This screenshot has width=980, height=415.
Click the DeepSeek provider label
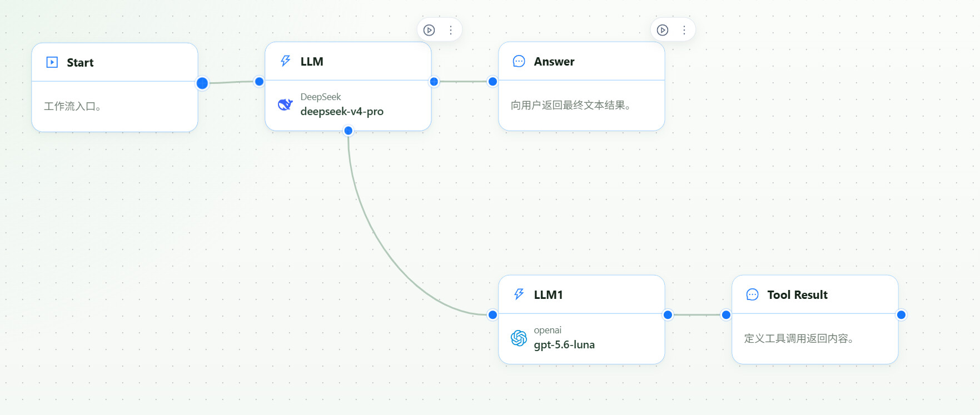[x=321, y=97]
